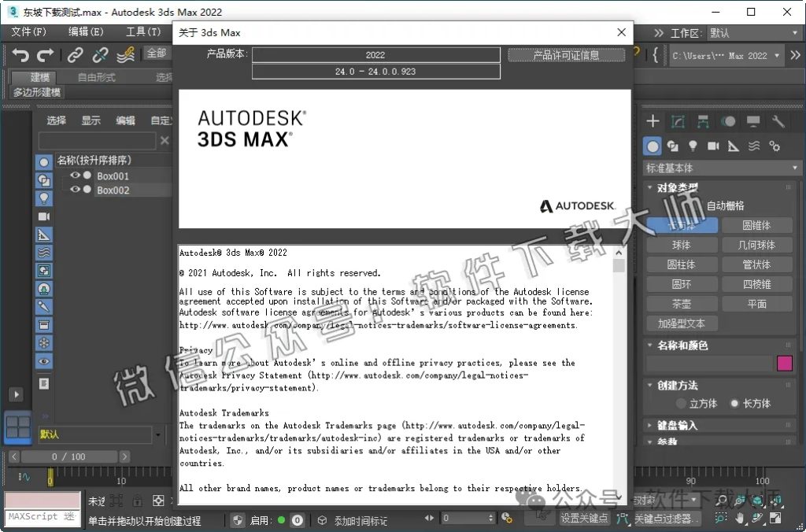Select the Systems creation icon (gears)
This screenshot has height=532, width=806.
(775, 146)
